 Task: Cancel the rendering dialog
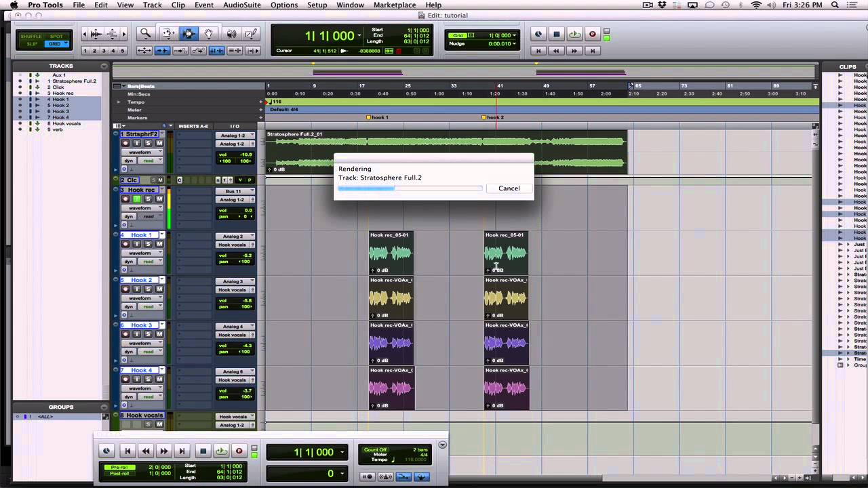509,188
